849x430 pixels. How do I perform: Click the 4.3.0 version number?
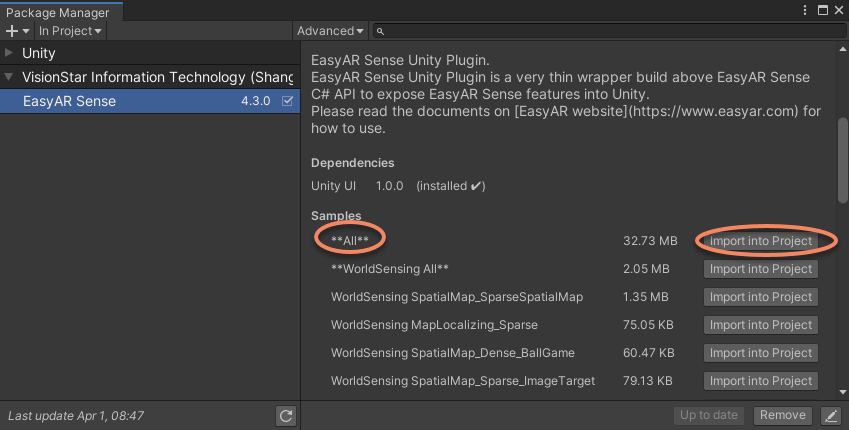pyautogui.click(x=256, y=101)
